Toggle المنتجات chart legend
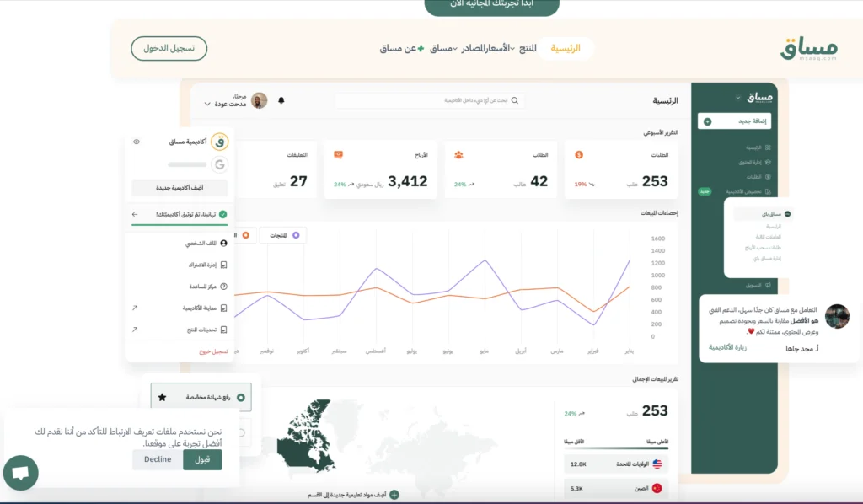 [283, 235]
